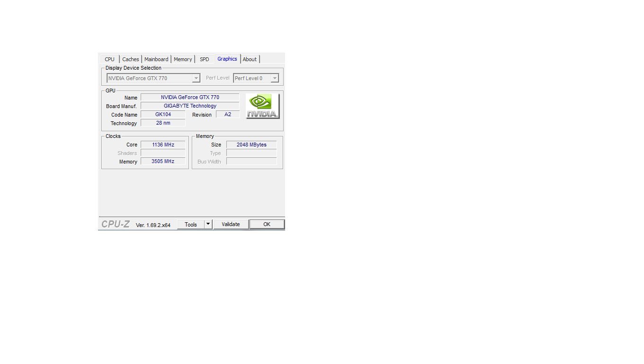This screenshot has width=644, height=364.
Task: Click the Clocks group title
Action: pyautogui.click(x=113, y=136)
